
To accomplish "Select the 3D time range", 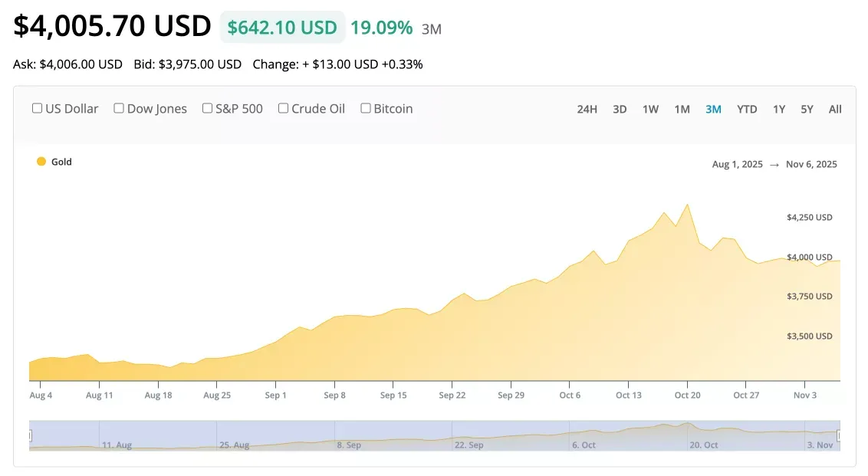I will point(620,109).
